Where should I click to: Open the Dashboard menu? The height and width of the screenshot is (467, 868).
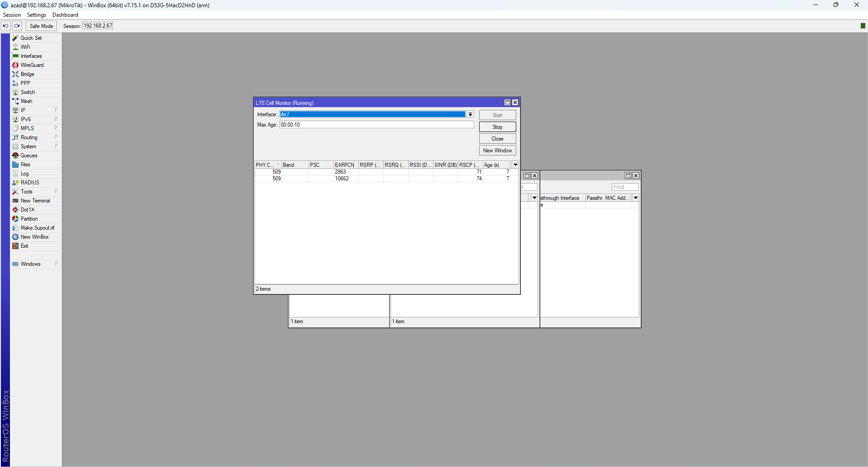click(65, 15)
